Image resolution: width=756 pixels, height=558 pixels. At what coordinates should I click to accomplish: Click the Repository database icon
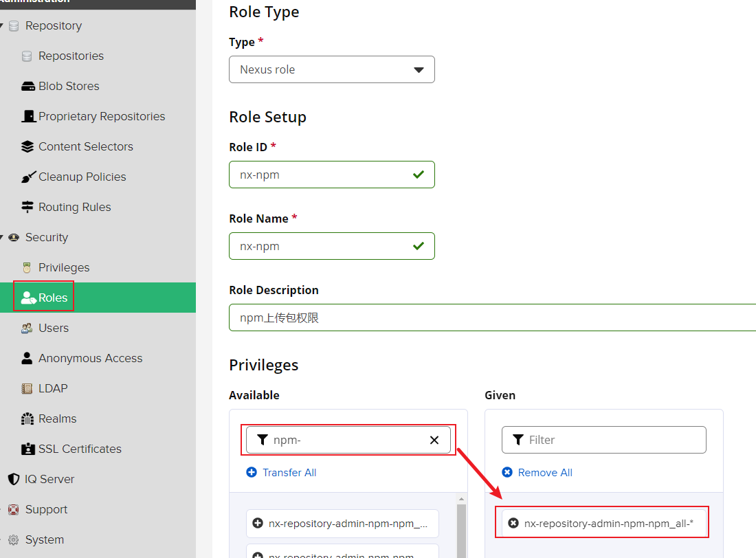[x=14, y=26]
